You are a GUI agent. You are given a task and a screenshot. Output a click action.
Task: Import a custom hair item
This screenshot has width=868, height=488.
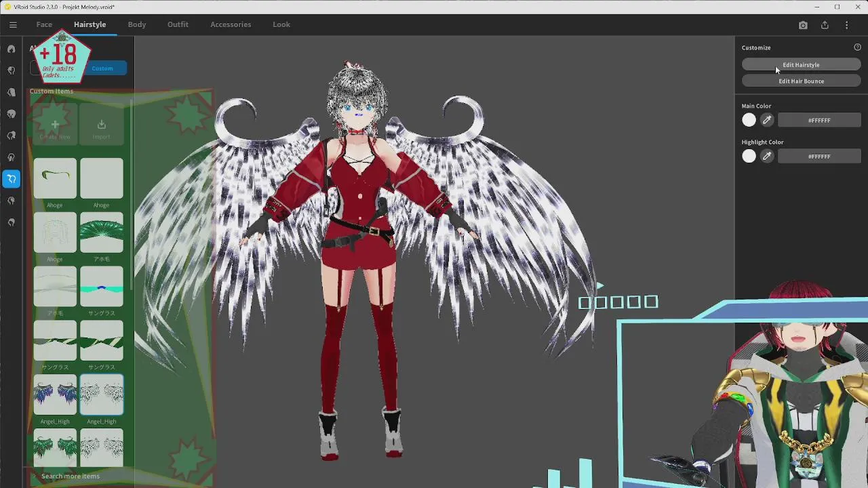pos(101,123)
